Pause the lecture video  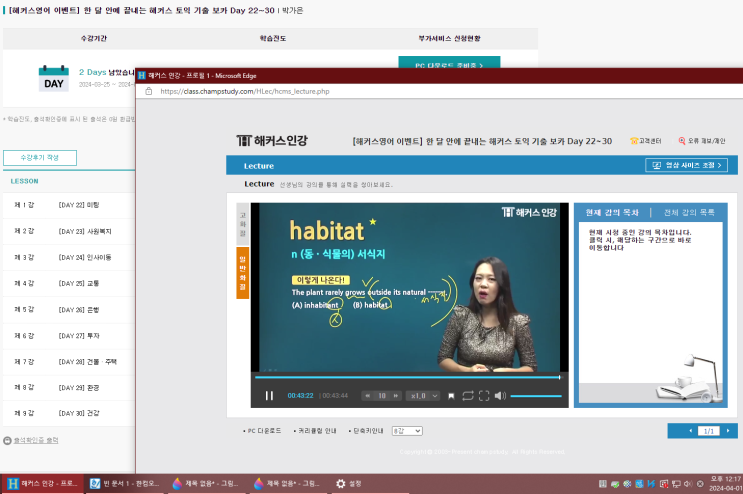tap(269, 395)
